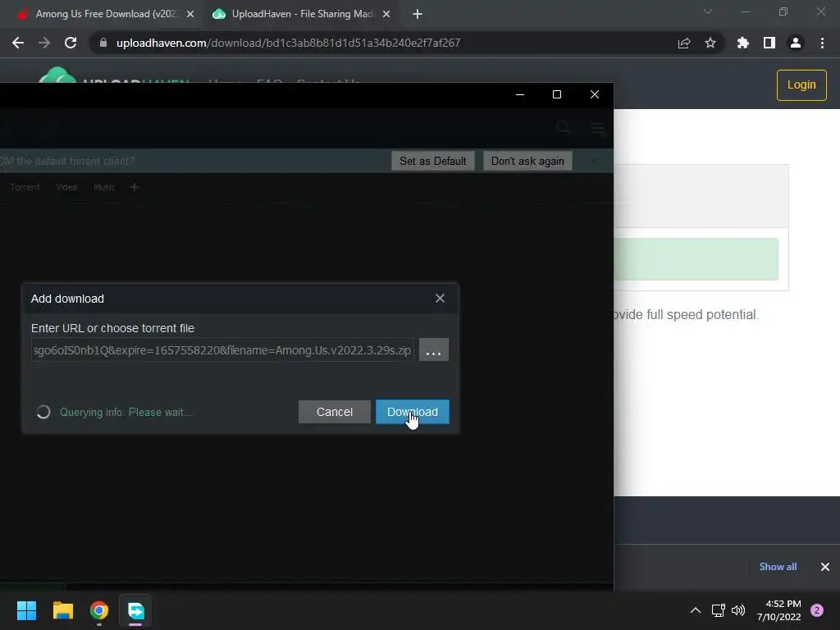Click the site lock icon in address bar
The width and height of the screenshot is (840, 630).
tap(103, 43)
